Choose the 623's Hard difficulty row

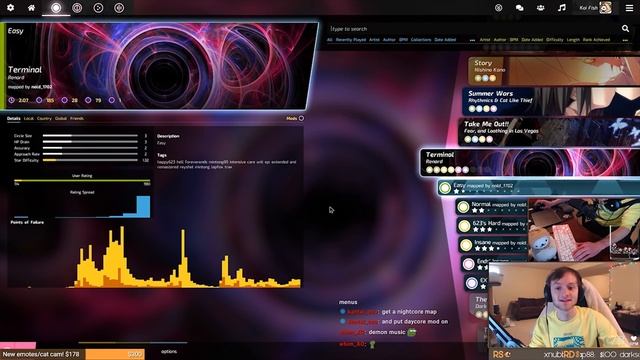492,226
